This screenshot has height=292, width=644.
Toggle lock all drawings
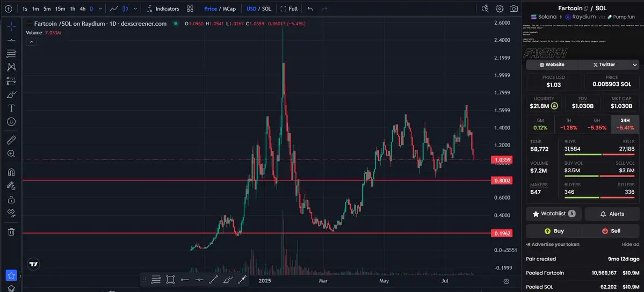click(x=11, y=200)
